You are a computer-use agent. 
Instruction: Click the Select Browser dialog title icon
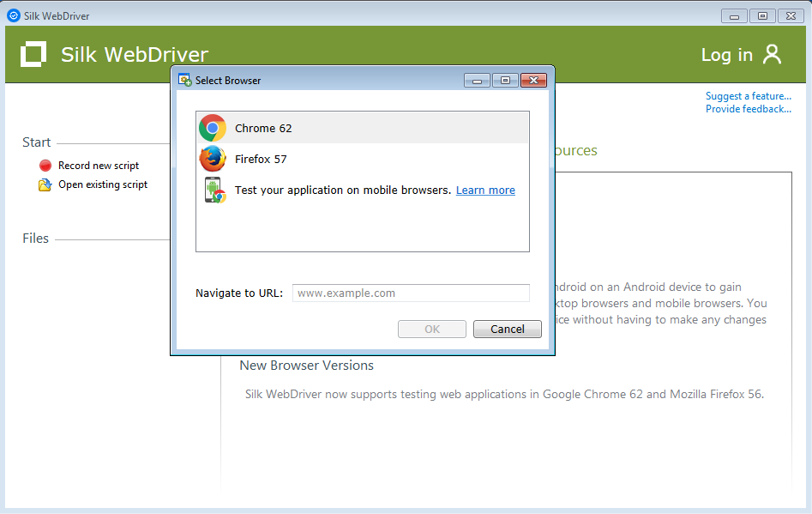point(184,80)
